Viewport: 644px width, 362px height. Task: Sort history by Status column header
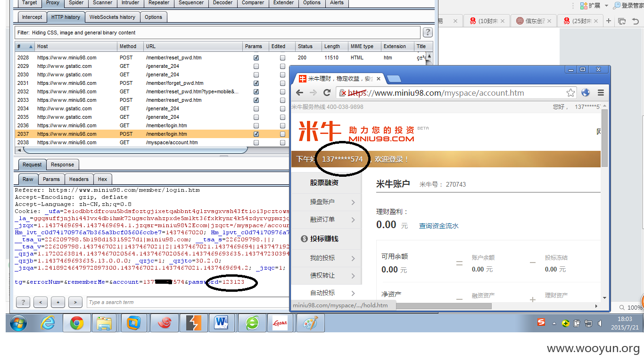coord(308,46)
